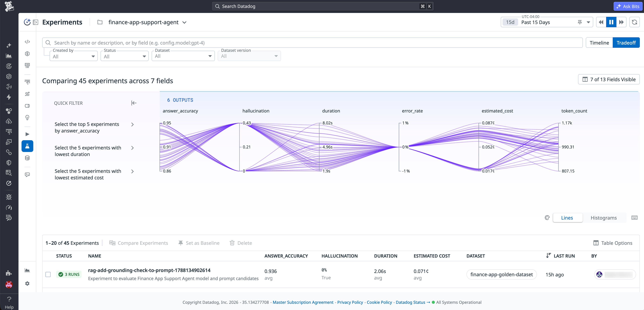Open the Past 15 Days time range dropdown
The width and height of the screenshot is (644, 310).
(x=547, y=22)
